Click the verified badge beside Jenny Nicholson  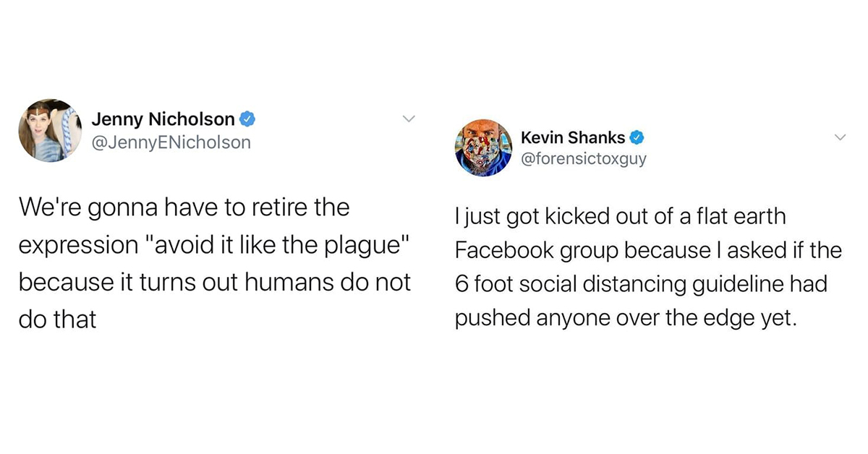coord(246,119)
